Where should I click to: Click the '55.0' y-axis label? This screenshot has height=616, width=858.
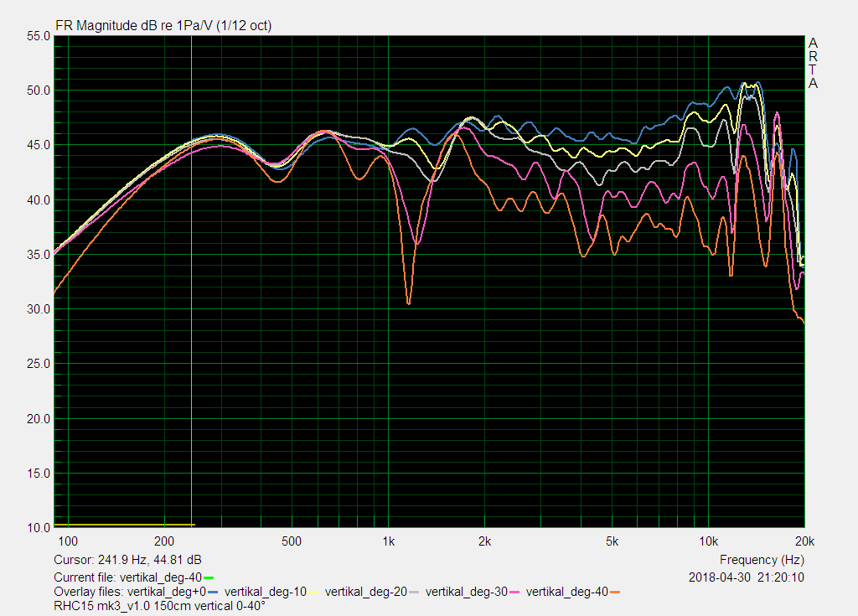[x=39, y=36]
